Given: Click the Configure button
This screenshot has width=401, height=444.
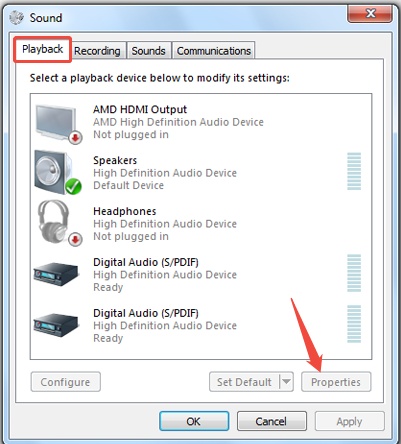Looking at the screenshot, I should point(65,382).
